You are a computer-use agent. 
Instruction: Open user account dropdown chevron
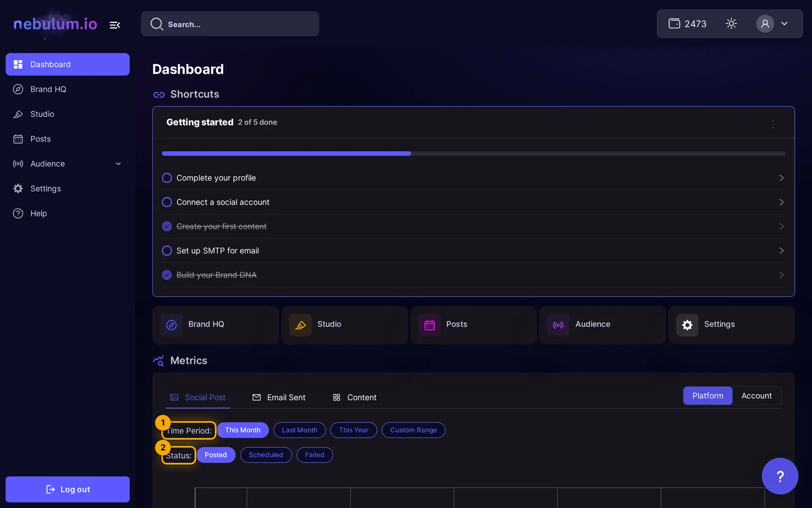(x=784, y=23)
